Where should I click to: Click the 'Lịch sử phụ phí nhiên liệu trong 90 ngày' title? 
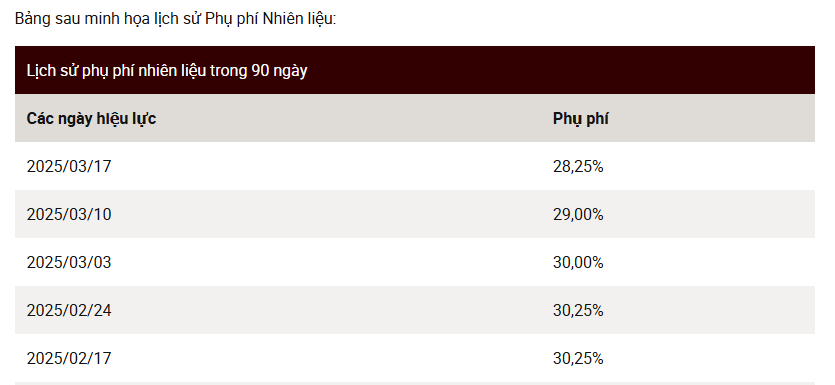point(167,71)
